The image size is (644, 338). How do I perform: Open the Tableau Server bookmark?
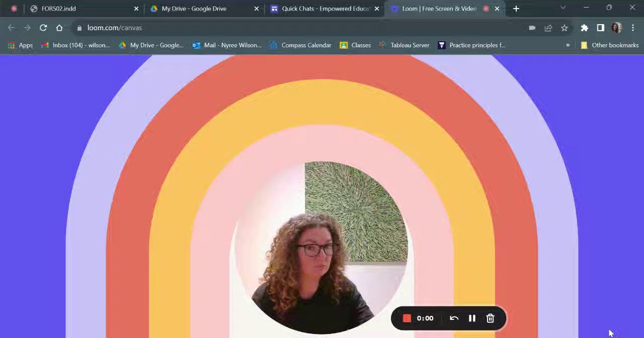tap(405, 45)
